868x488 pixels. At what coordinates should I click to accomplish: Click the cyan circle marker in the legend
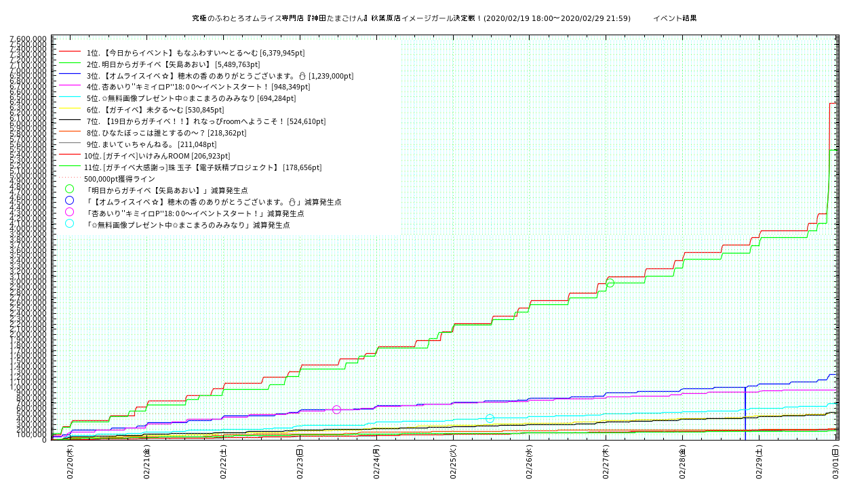tap(69, 224)
